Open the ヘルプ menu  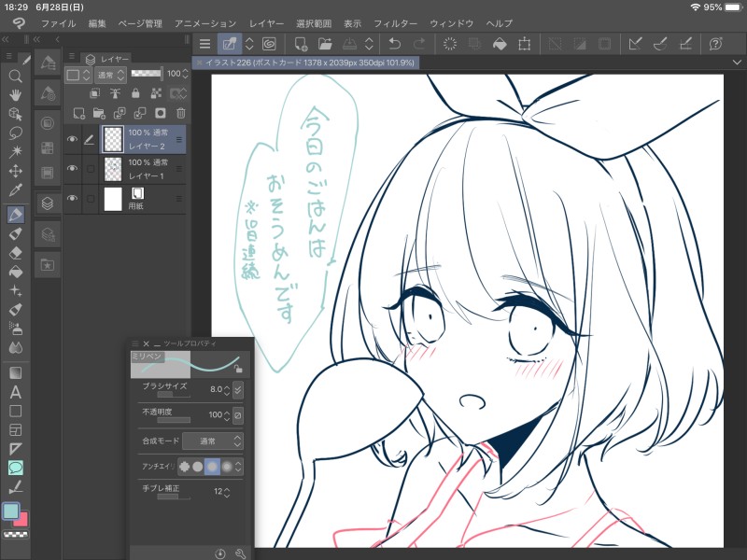coord(500,23)
